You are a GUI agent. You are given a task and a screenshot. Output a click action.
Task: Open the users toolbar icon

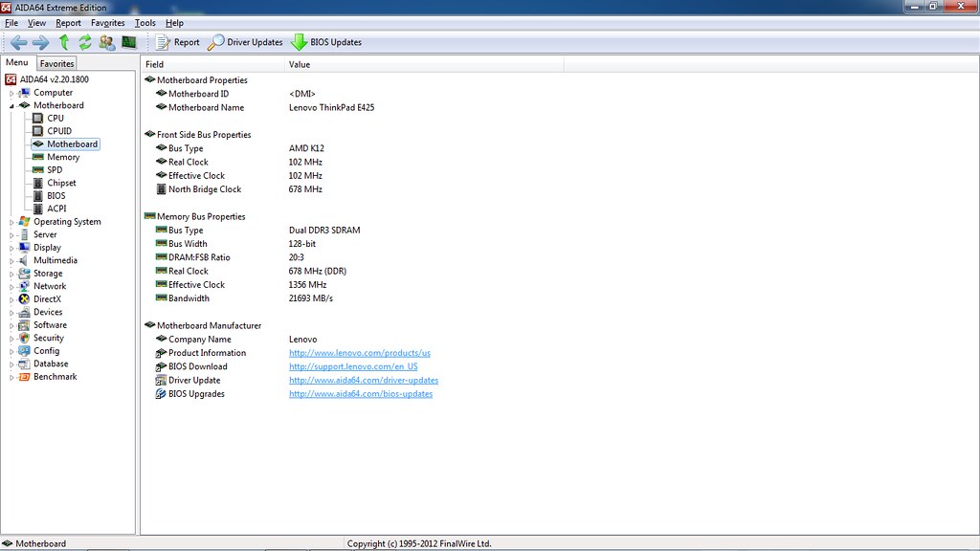coord(107,42)
